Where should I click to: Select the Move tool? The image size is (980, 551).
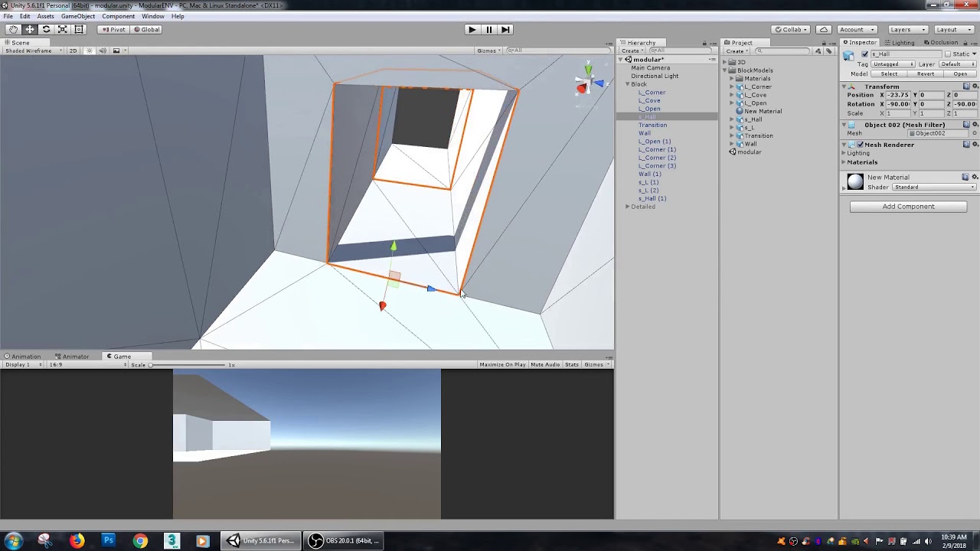[x=30, y=29]
